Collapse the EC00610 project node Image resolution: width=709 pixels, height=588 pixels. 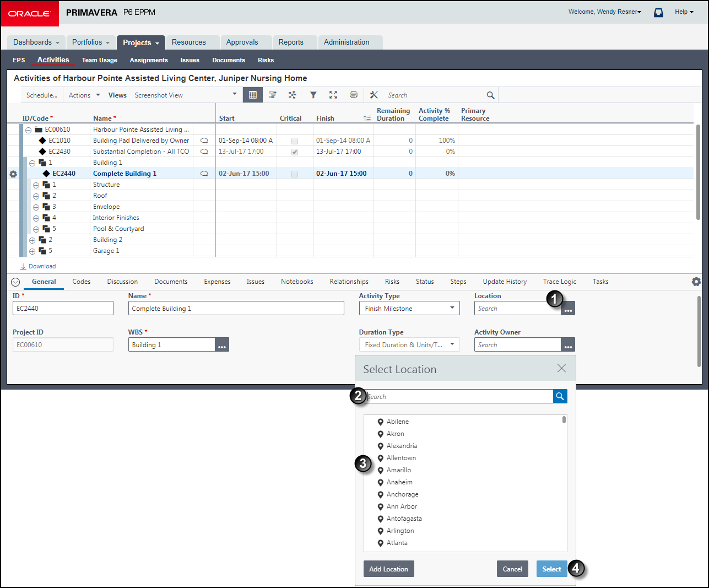[28, 130]
